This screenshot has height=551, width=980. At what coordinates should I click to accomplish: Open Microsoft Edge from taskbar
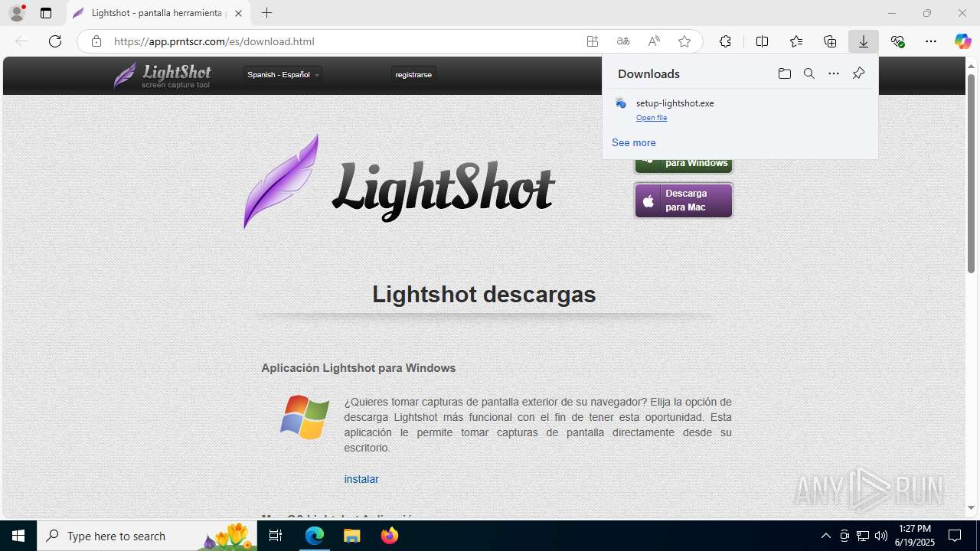315,536
